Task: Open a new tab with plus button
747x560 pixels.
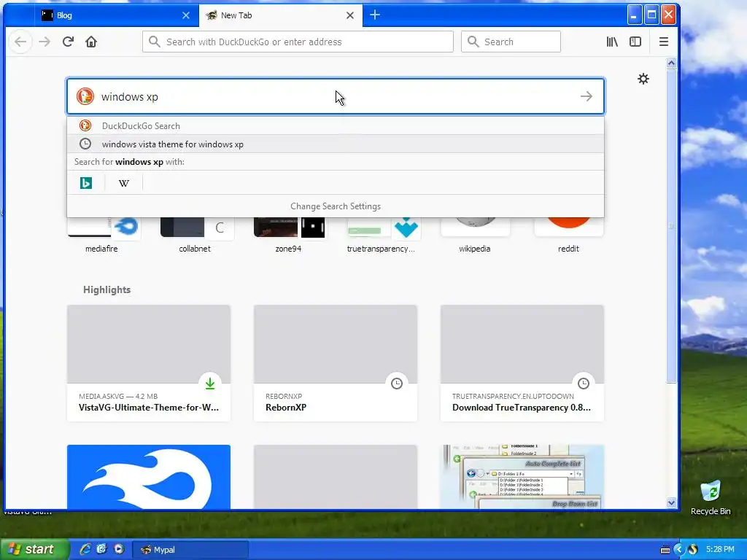Action: point(375,15)
